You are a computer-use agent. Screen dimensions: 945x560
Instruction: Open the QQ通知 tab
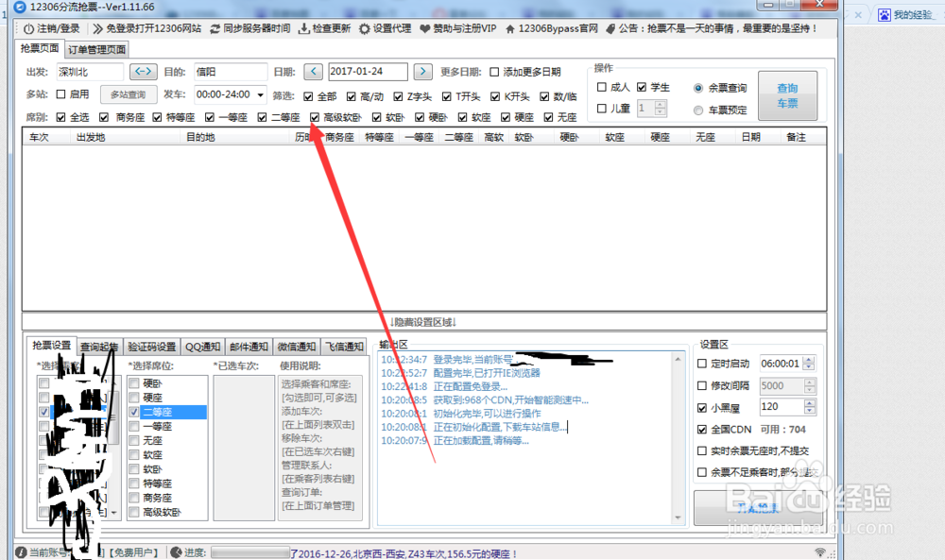202,347
